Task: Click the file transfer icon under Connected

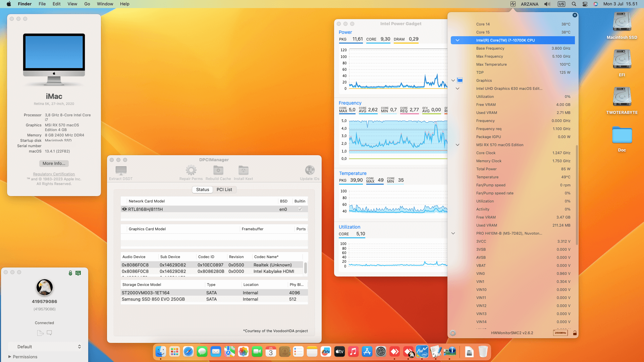Action: [40, 333]
